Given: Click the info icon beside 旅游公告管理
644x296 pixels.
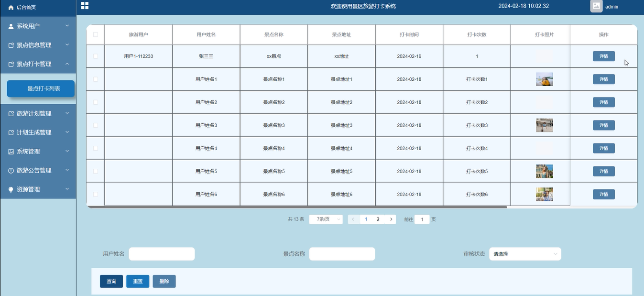Looking at the screenshot, I should click(x=11, y=171).
